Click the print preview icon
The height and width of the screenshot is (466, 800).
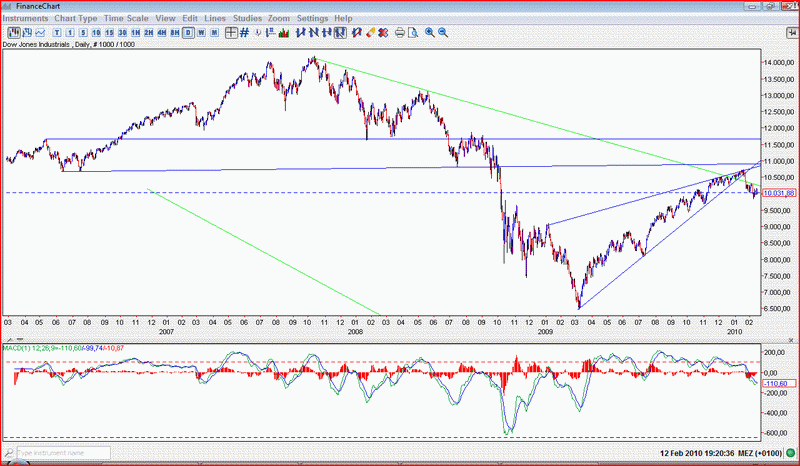click(x=413, y=33)
